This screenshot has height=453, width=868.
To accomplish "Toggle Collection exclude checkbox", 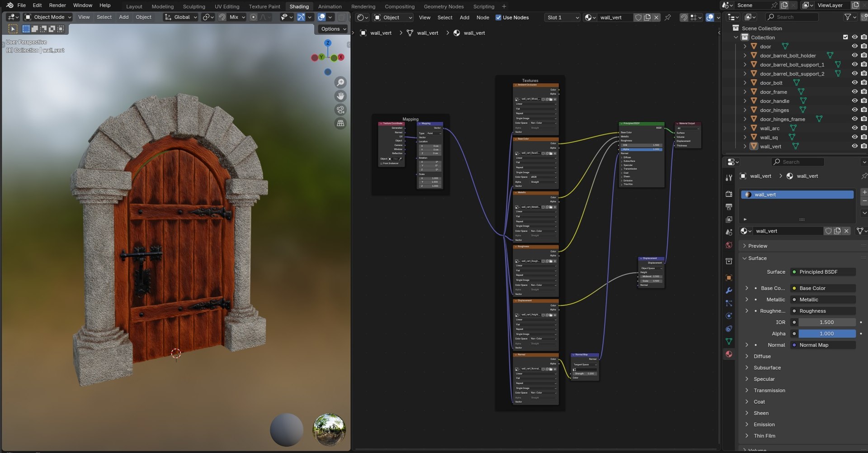I will 845,37.
